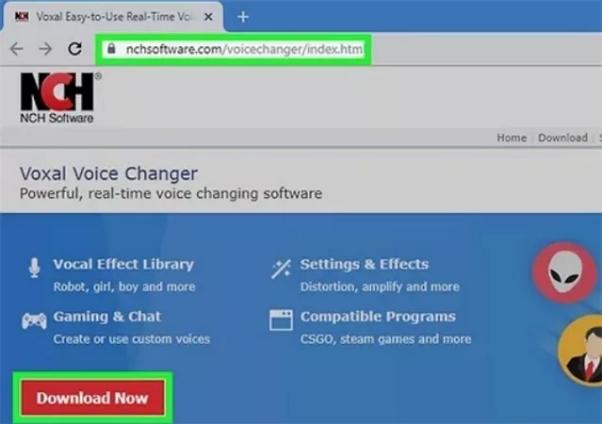The width and height of the screenshot is (602, 424).
Task: Click 'Distortion, amplify and more' text
Action: 380,287
